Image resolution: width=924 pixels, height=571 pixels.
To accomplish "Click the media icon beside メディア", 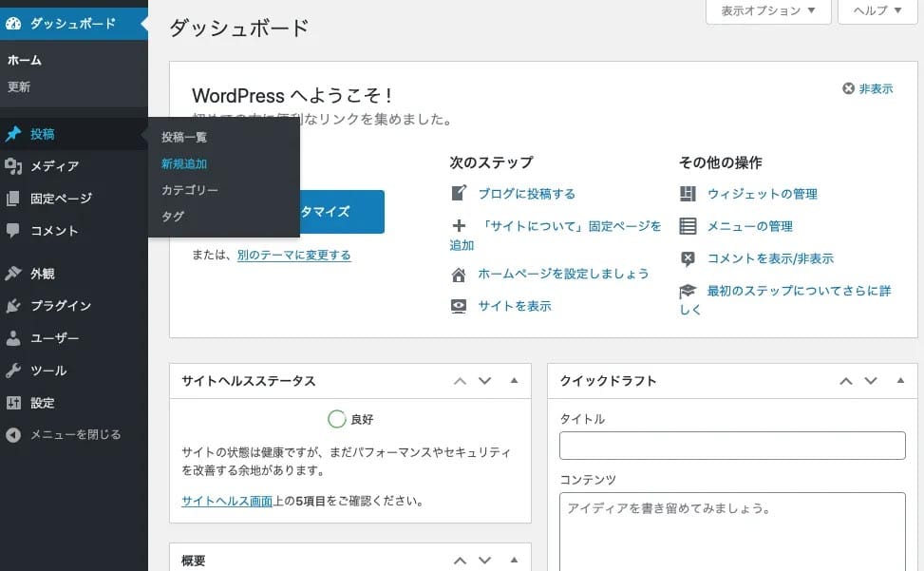I will click(x=13, y=166).
